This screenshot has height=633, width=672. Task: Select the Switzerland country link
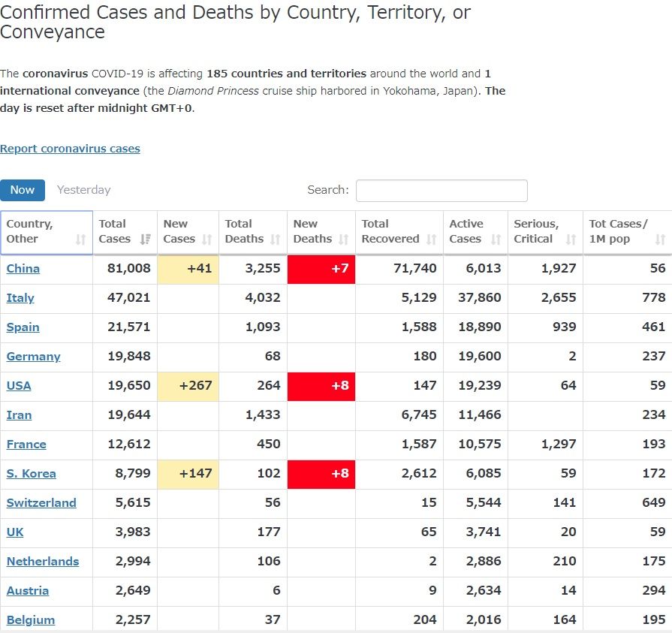(x=41, y=503)
